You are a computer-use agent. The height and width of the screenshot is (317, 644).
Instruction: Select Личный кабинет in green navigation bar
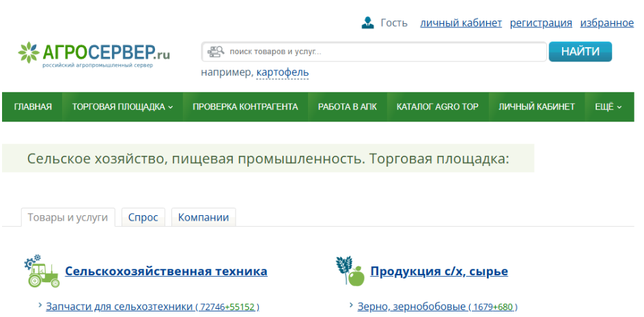coord(536,107)
